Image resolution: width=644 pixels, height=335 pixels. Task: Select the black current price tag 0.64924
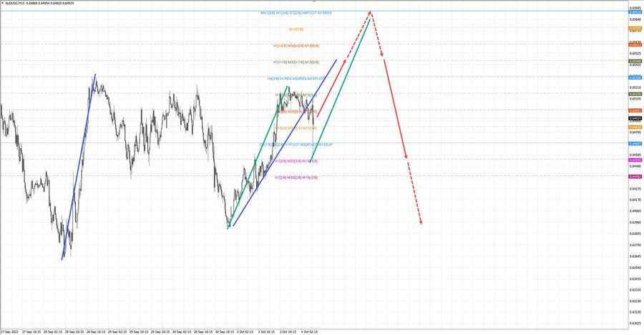[635, 118]
